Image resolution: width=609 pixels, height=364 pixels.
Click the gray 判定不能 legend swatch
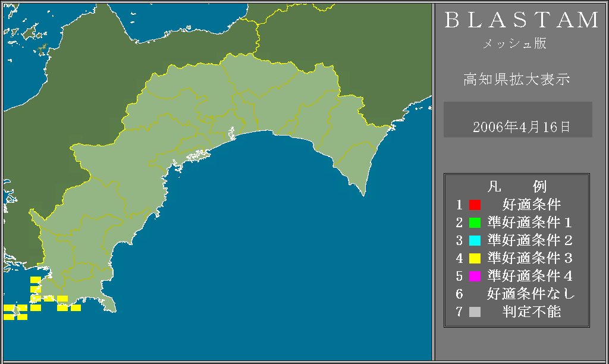pyautogui.click(x=475, y=312)
